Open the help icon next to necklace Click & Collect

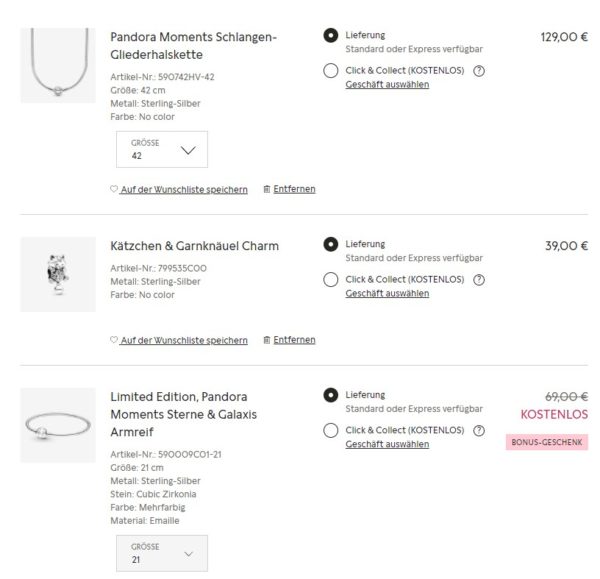pos(479,70)
